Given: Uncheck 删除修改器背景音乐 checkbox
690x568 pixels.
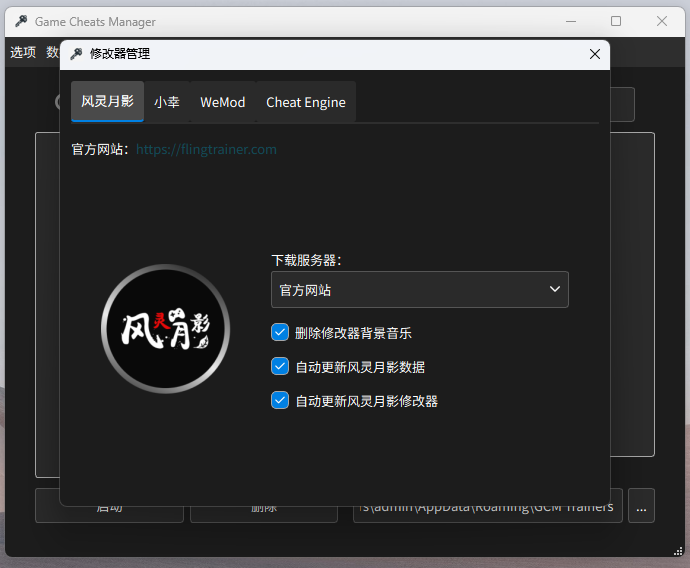Looking at the screenshot, I should (280, 332).
